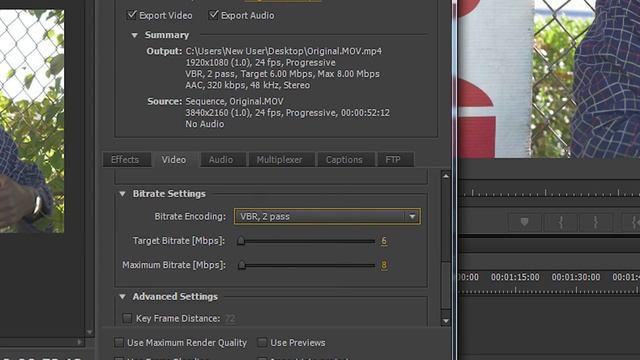Click the settings panel scroll up arrow
This screenshot has height=360, width=640.
[446, 176]
